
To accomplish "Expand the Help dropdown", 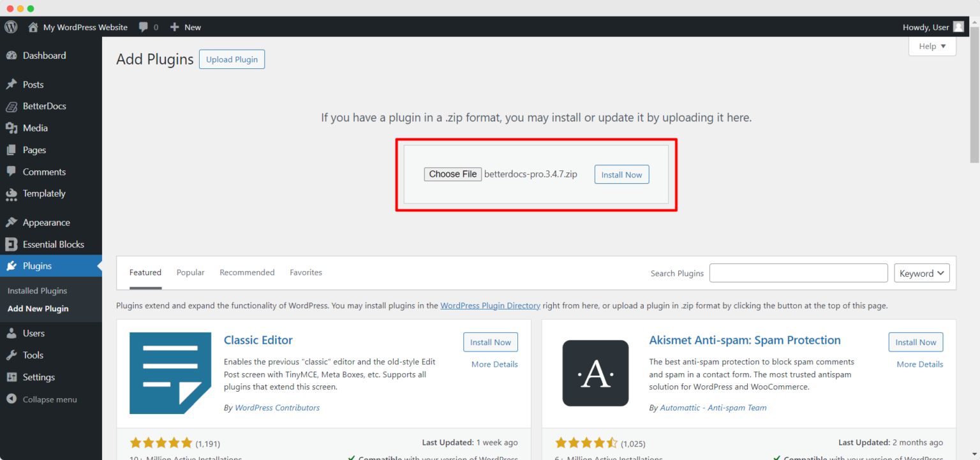I will 932,46.
